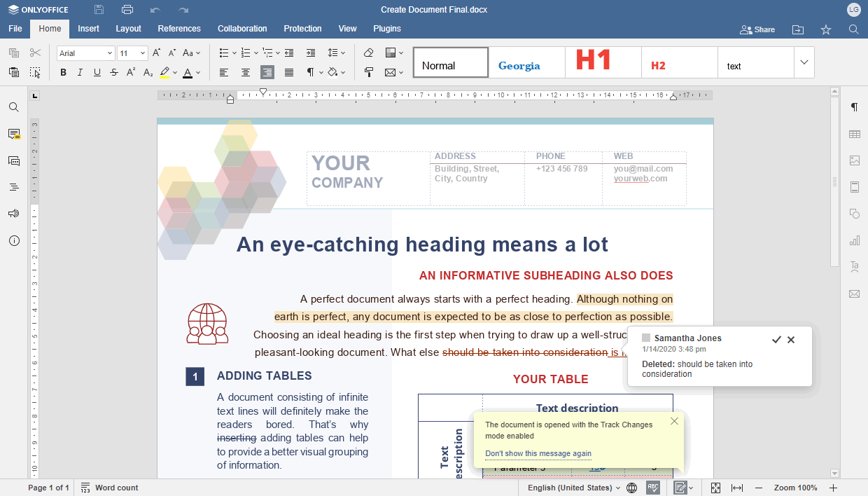Open the English (United States) language dropdown
This screenshot has height=496, width=868.
click(573, 488)
